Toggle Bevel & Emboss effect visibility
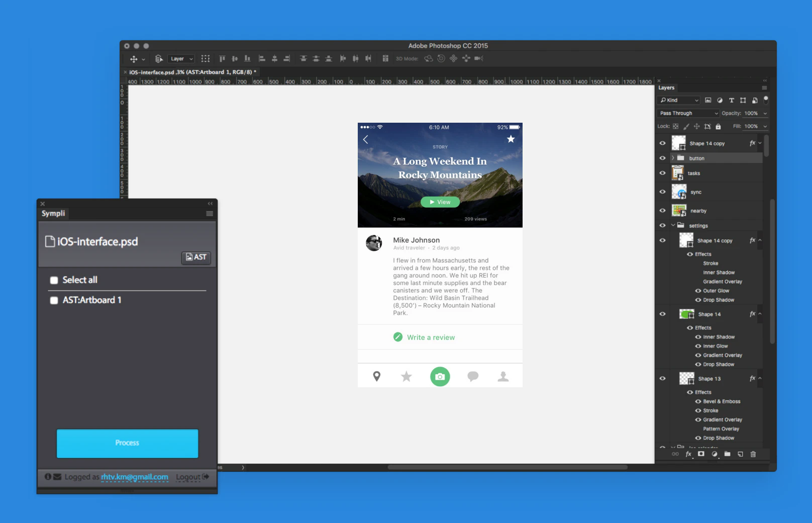 698,401
